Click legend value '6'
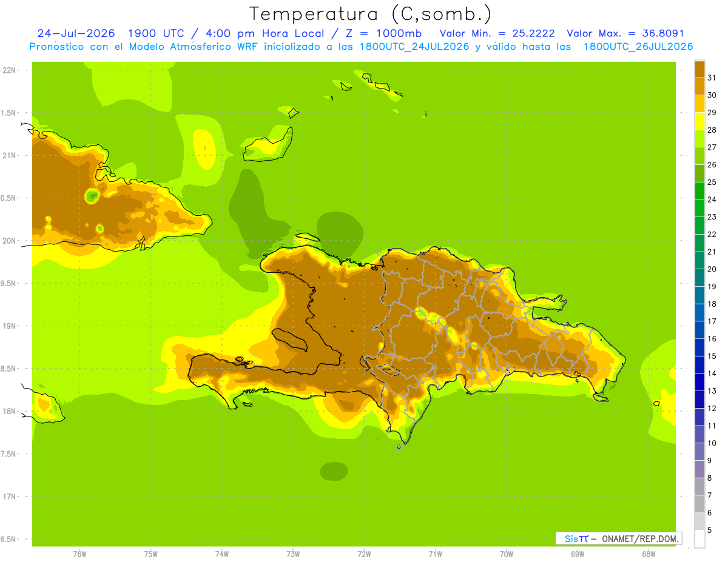 709,513
